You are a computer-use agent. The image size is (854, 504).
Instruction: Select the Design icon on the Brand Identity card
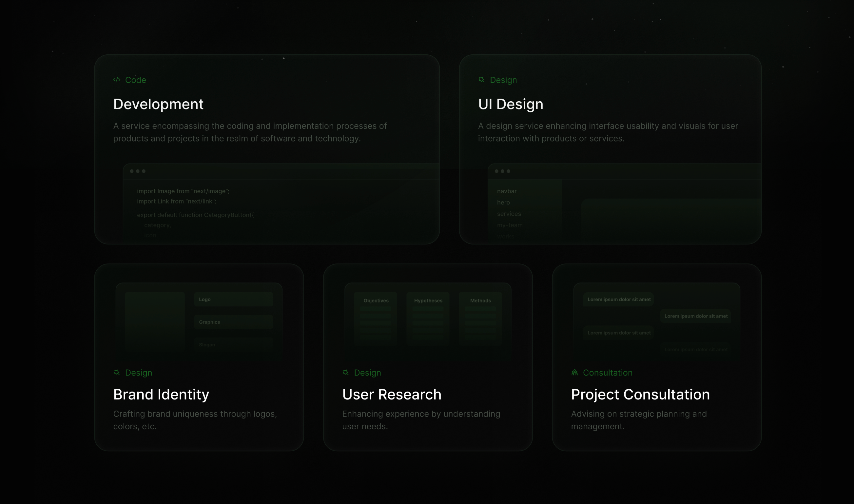click(116, 372)
